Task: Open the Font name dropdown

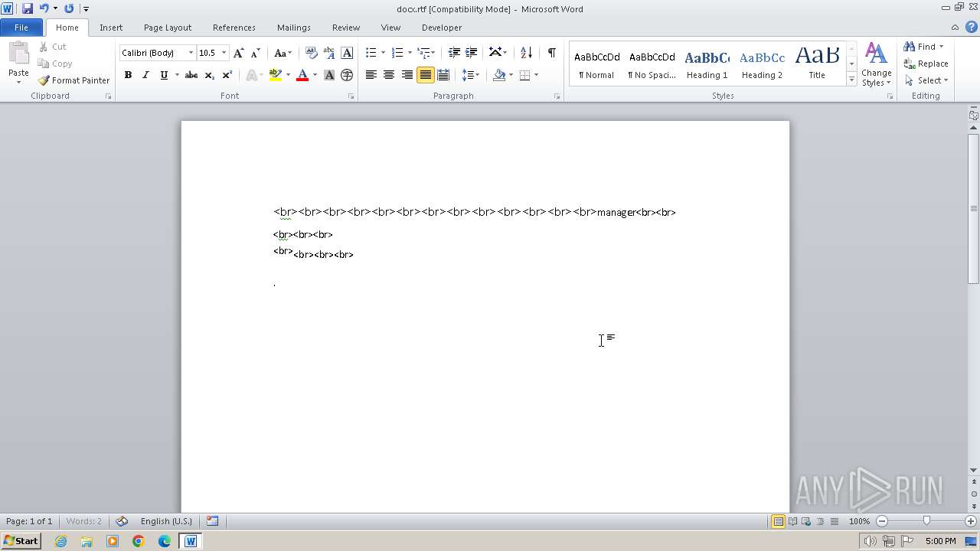Action: click(191, 53)
